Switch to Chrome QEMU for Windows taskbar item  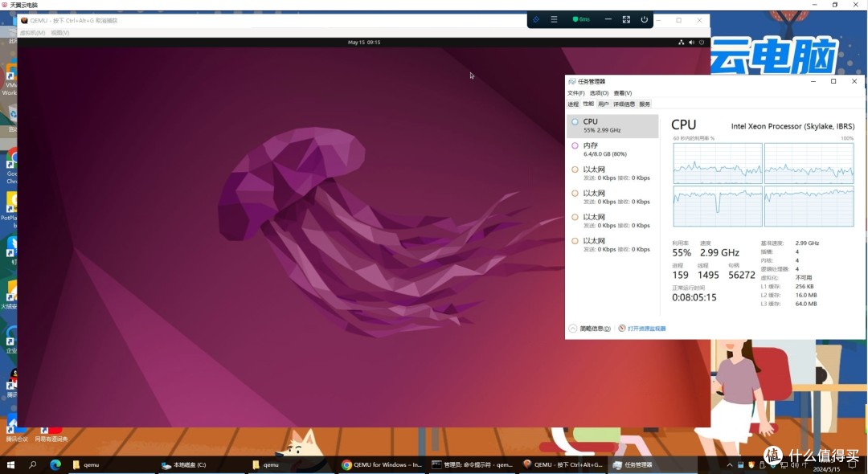click(382, 465)
